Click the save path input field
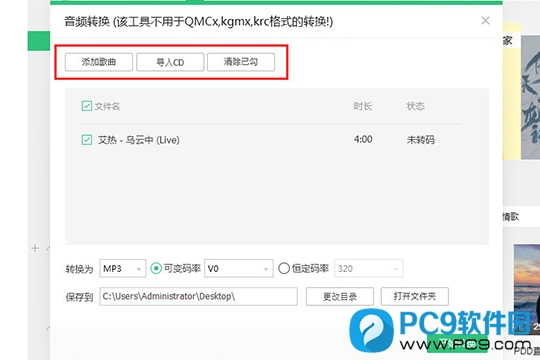 [199, 296]
